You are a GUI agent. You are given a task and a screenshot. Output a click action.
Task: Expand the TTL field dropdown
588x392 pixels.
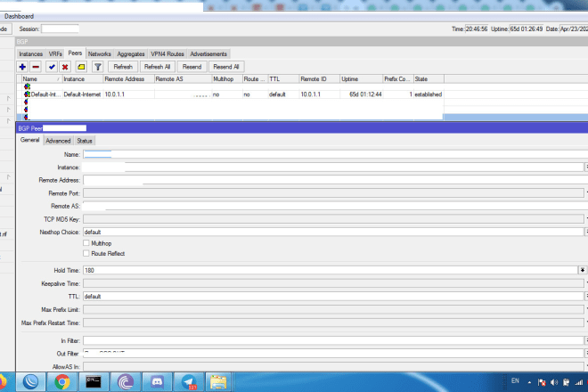(585, 296)
